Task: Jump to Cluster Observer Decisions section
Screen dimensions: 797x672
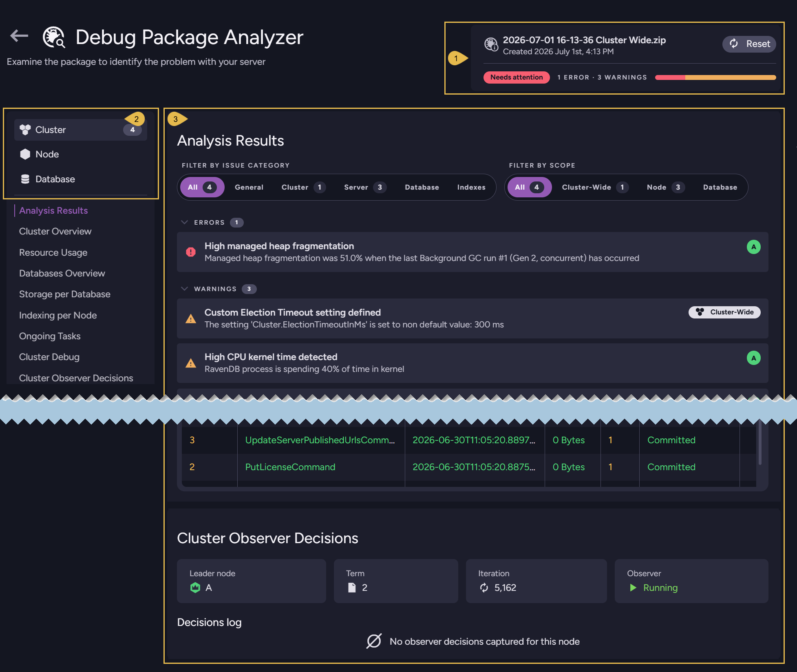Action: click(76, 378)
